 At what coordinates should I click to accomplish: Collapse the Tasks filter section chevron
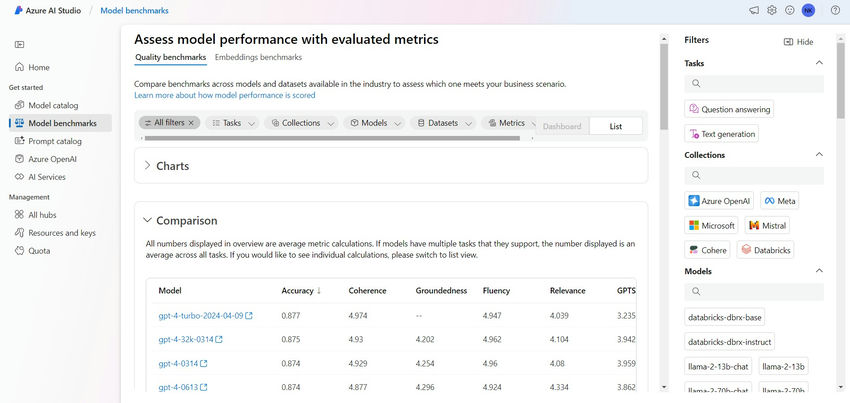pos(819,63)
